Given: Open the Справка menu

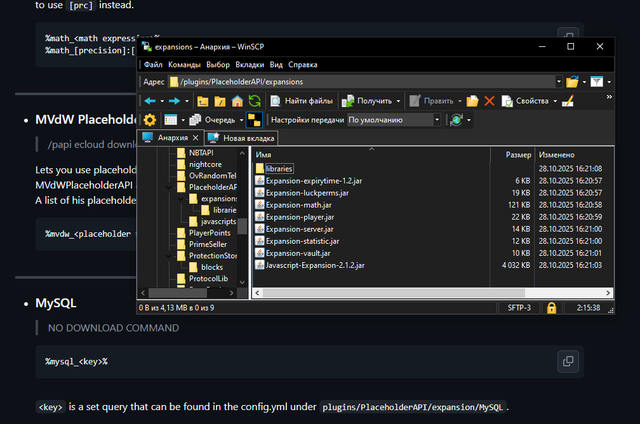Looking at the screenshot, I should pos(302,64).
